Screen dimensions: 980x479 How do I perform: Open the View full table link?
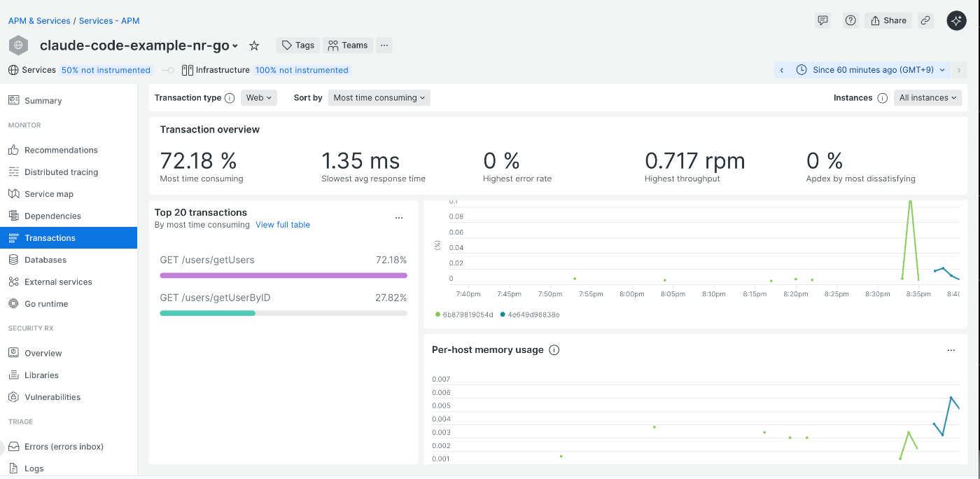[x=283, y=225]
